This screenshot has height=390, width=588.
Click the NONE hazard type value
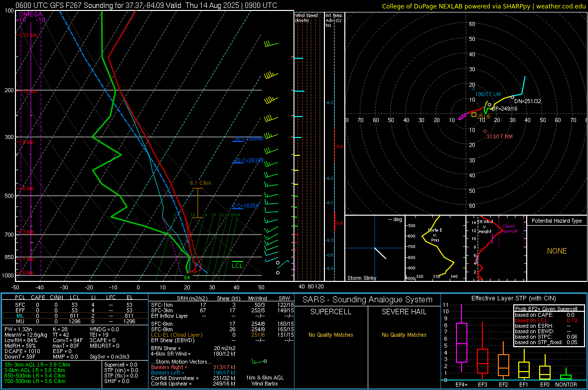[x=557, y=251]
